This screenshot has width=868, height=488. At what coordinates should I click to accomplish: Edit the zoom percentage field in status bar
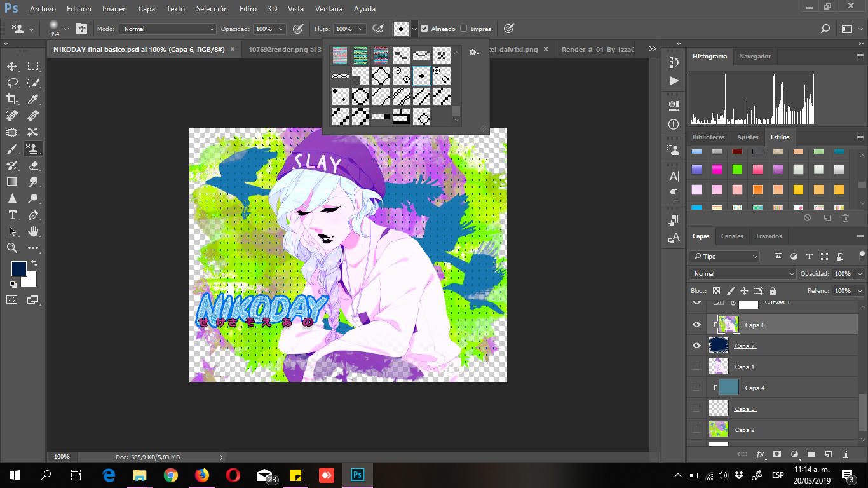coord(62,456)
